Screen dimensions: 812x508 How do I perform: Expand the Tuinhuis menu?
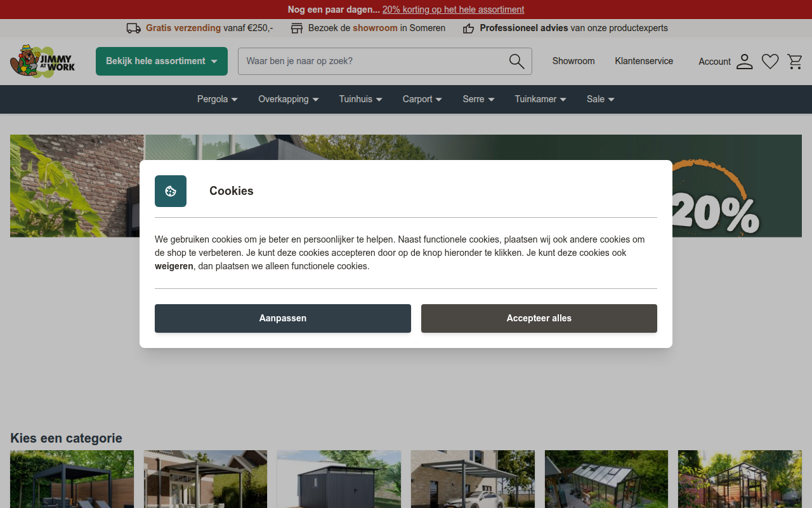[361, 99]
